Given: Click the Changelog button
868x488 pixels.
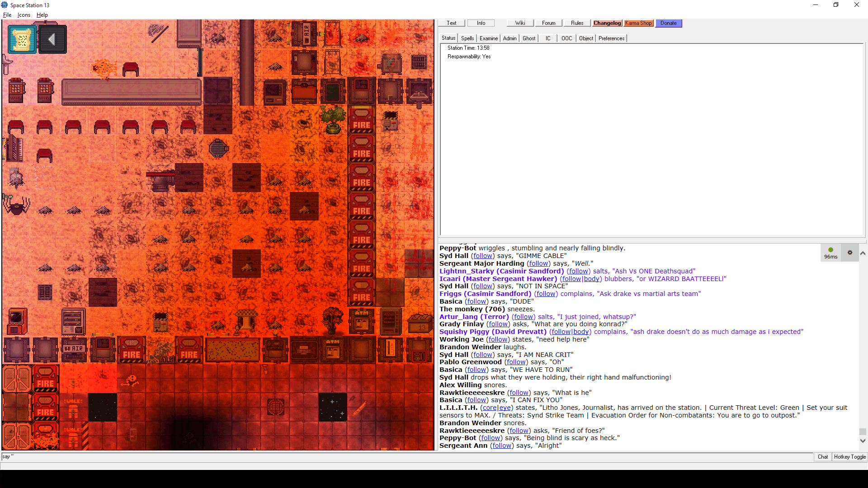Looking at the screenshot, I should (x=607, y=23).
